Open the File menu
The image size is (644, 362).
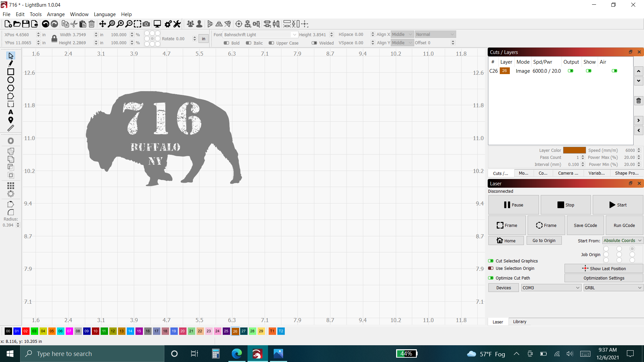point(6,14)
